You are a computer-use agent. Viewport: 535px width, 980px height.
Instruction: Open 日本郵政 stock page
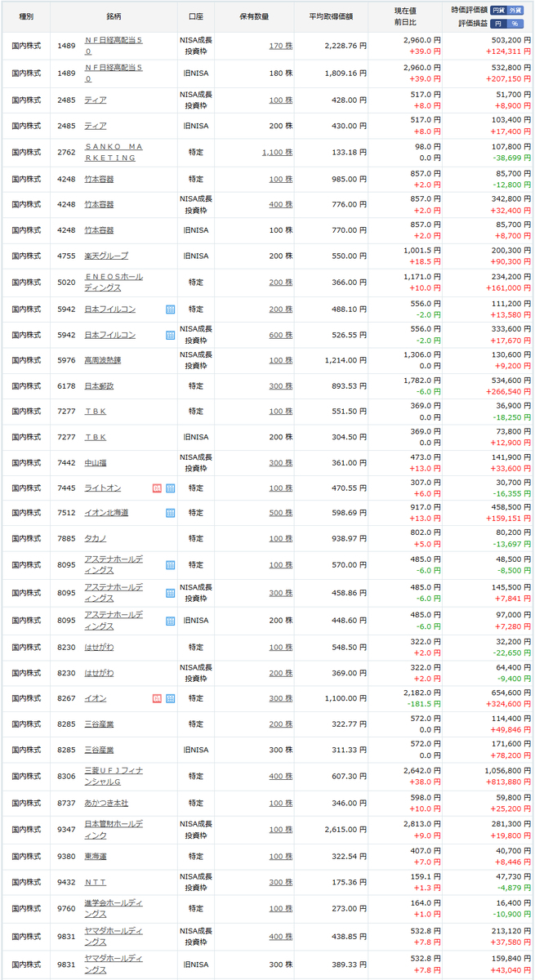click(x=100, y=385)
